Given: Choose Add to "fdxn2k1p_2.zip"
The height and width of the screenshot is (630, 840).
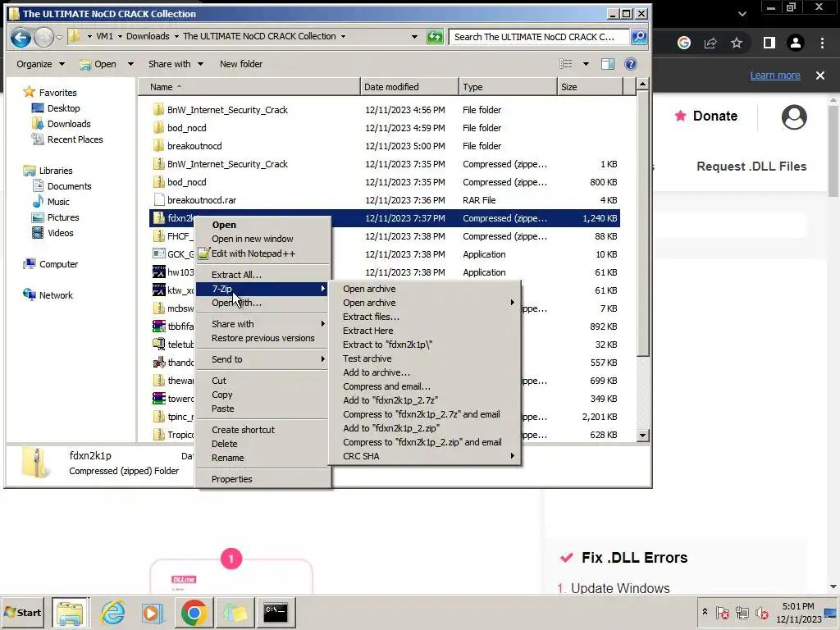Looking at the screenshot, I should point(391,428).
